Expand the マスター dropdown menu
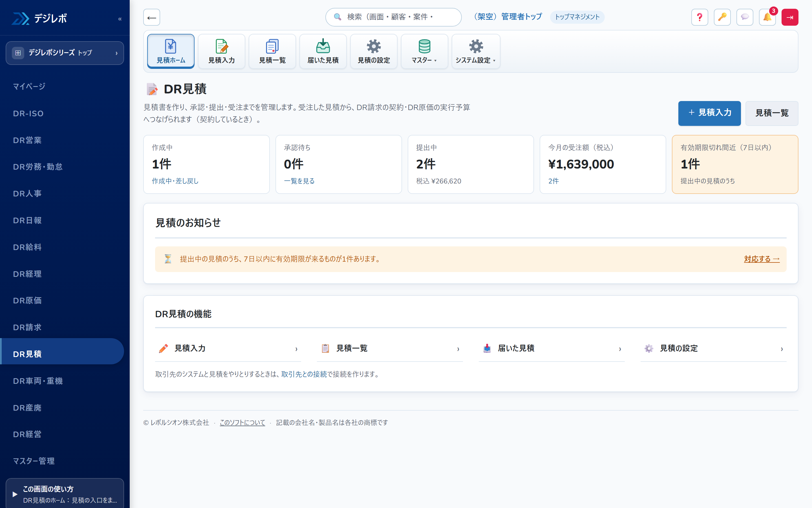 pos(424,51)
